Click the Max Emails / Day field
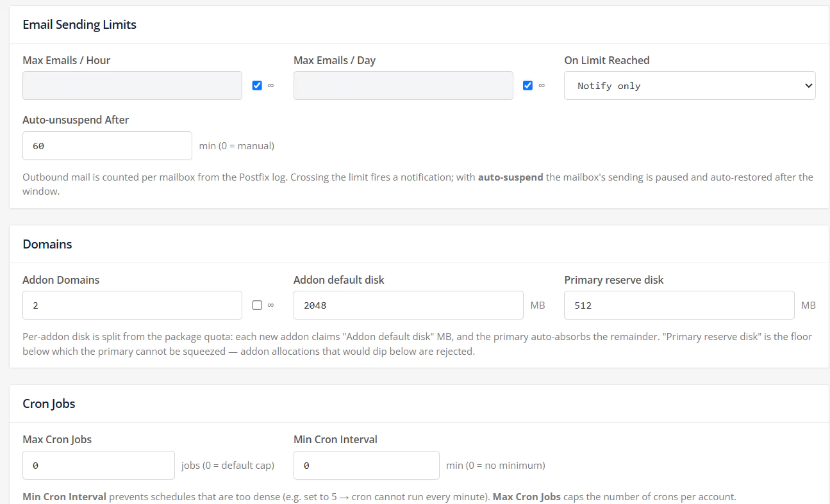 click(403, 85)
